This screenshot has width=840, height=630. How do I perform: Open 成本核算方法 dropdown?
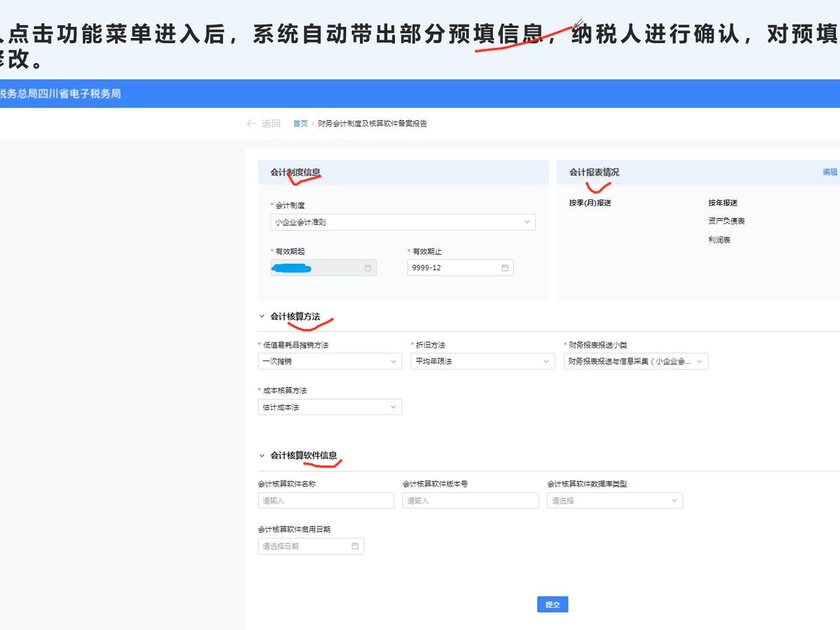330,407
